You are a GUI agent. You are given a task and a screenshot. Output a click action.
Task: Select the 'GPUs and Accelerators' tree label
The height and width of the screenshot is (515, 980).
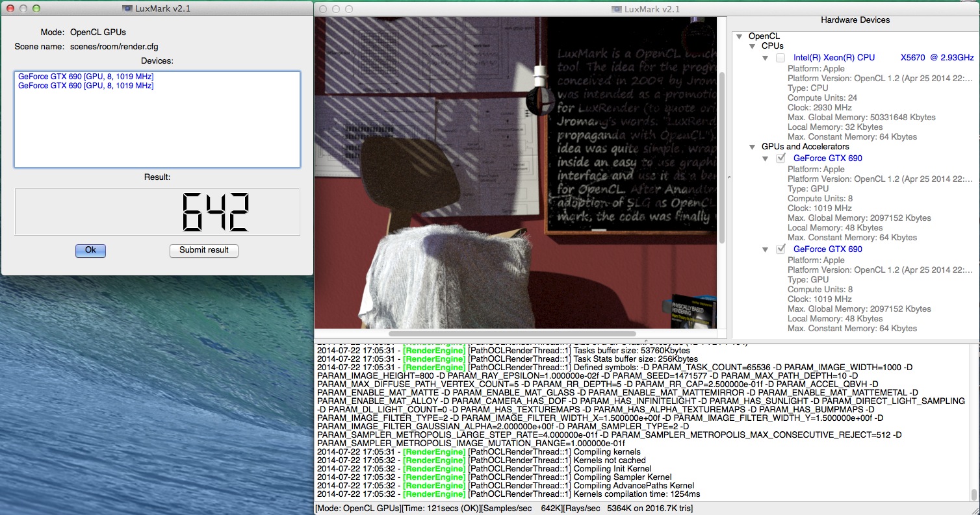click(805, 147)
